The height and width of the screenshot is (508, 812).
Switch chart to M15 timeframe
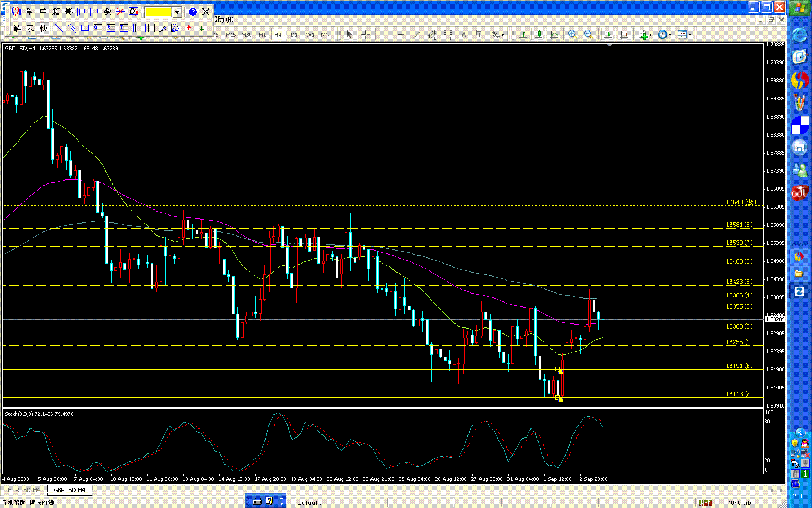231,34
